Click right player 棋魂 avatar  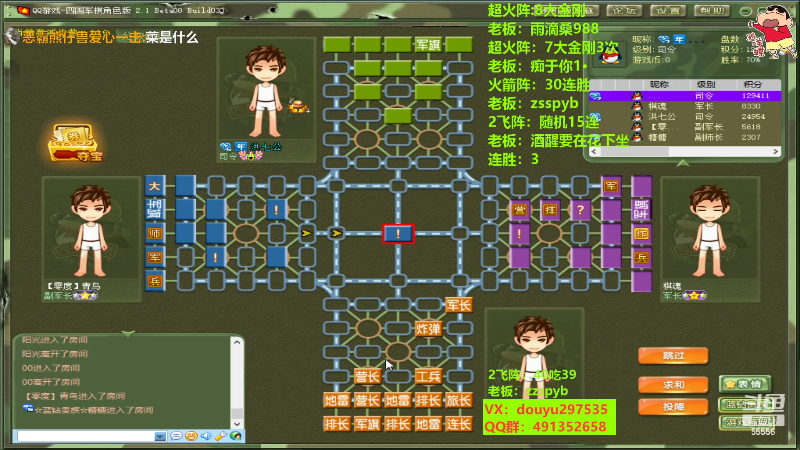[x=710, y=230]
